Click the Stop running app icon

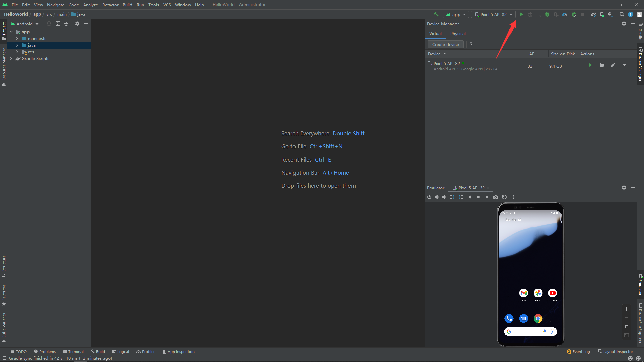point(583,14)
